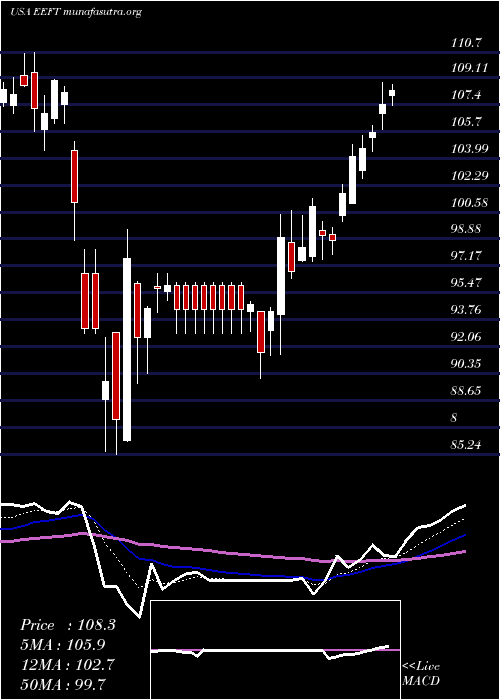Click the 90.35 price axis label
This screenshot has height=700, width=500.
(466, 363)
